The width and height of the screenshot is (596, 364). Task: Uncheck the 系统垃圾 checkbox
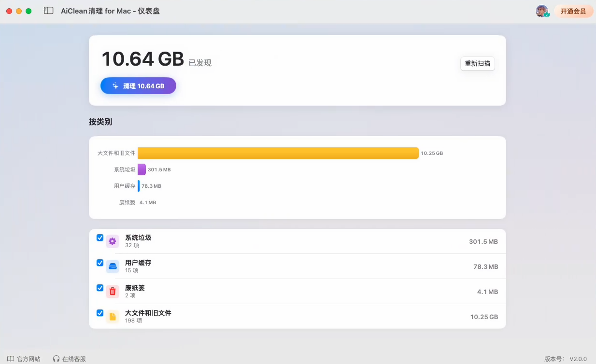(100, 238)
